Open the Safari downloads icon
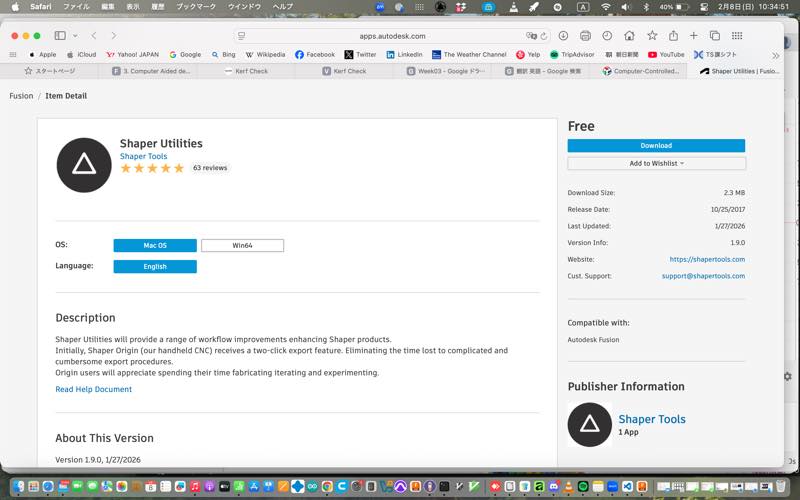800x500 pixels. pos(563,36)
